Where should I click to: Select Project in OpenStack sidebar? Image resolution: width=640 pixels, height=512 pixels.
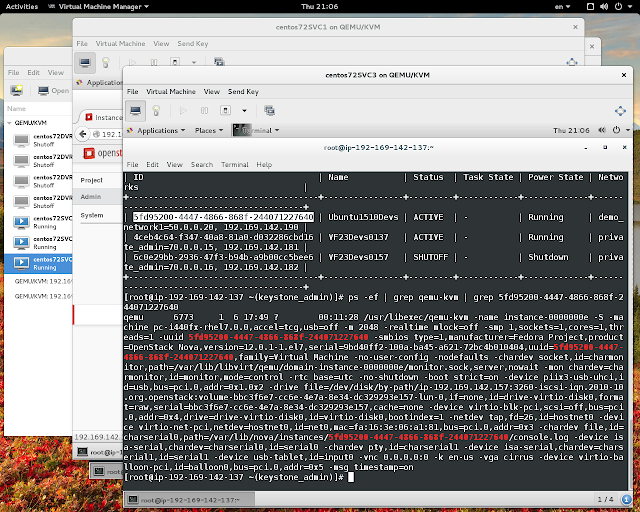(91, 180)
